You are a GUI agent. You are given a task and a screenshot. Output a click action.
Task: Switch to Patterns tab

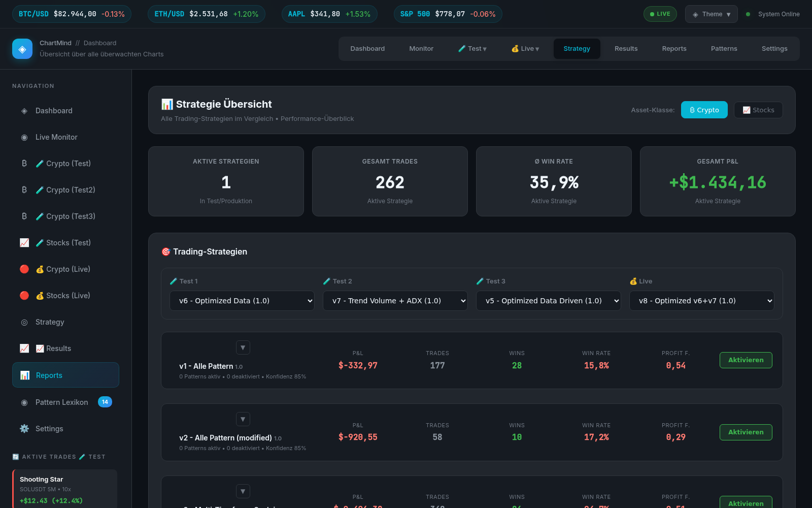point(724,49)
